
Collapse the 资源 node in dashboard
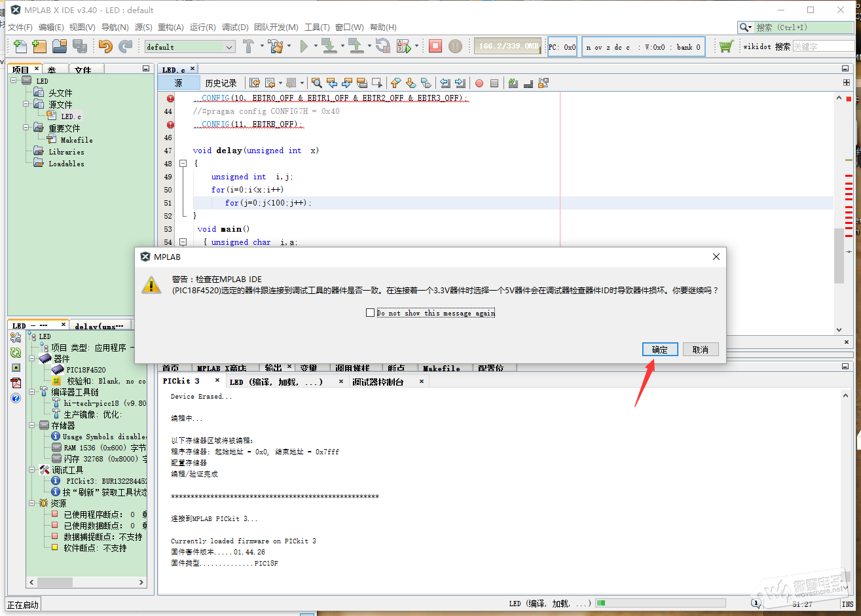click(x=32, y=503)
